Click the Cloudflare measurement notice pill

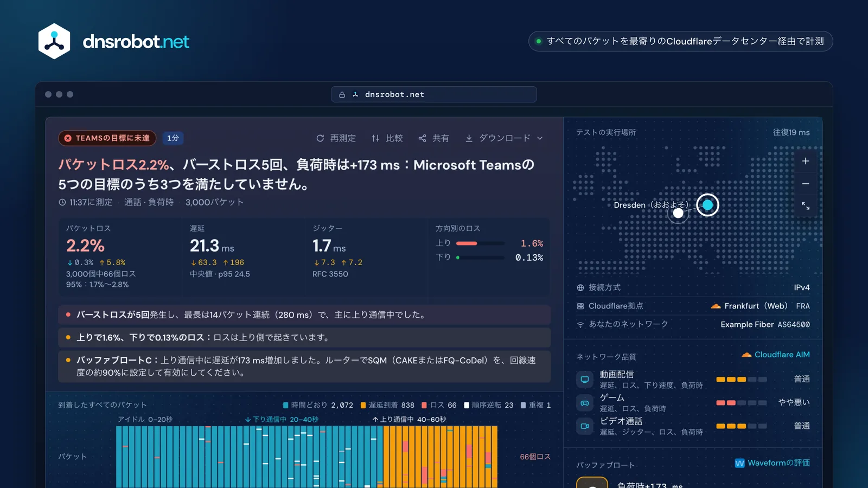point(680,41)
